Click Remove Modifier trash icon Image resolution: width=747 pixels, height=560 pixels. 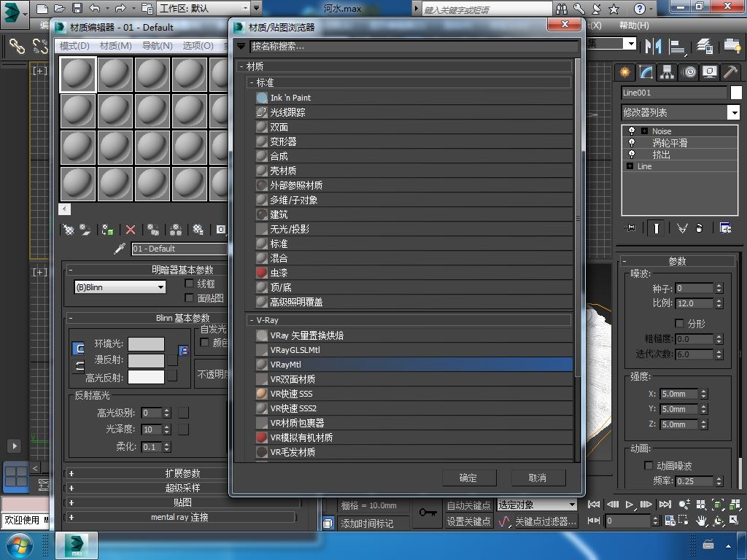(699, 228)
